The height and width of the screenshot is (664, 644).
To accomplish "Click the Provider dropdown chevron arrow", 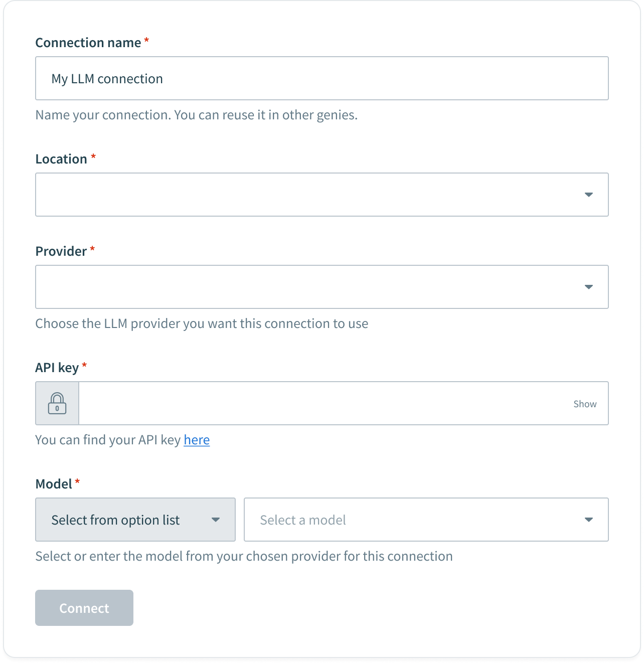I will [589, 287].
